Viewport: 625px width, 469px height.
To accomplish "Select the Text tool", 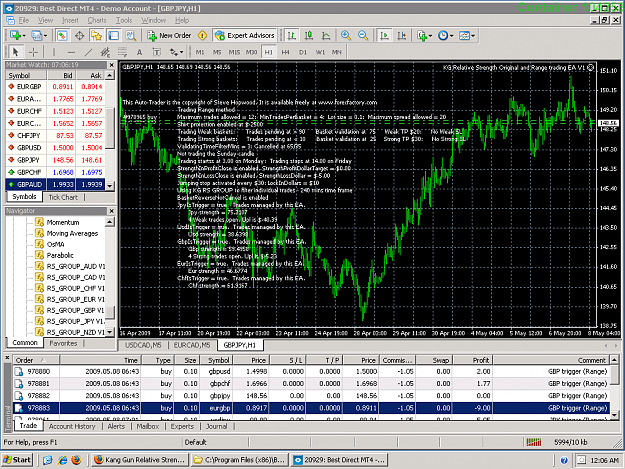I will pos(139,52).
